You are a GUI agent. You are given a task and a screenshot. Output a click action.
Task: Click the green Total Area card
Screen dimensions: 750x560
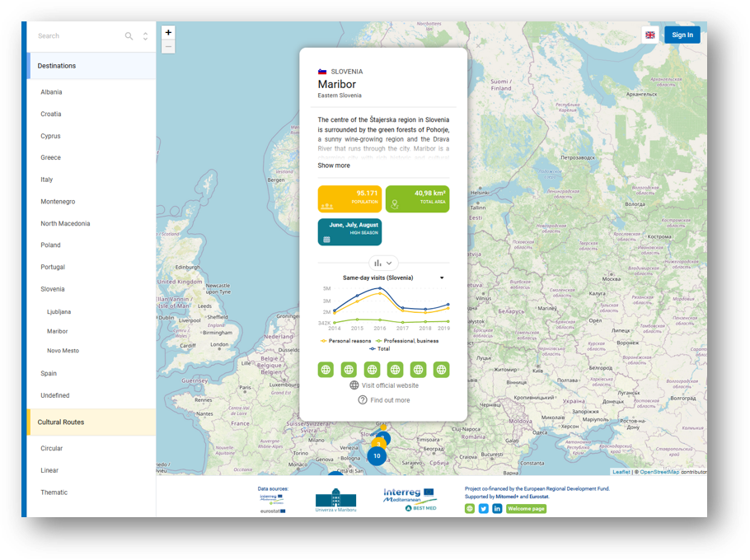418,198
